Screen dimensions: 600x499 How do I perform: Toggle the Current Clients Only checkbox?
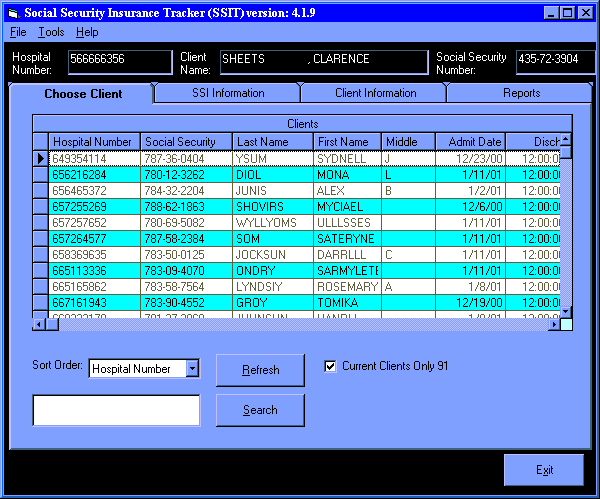(330, 367)
